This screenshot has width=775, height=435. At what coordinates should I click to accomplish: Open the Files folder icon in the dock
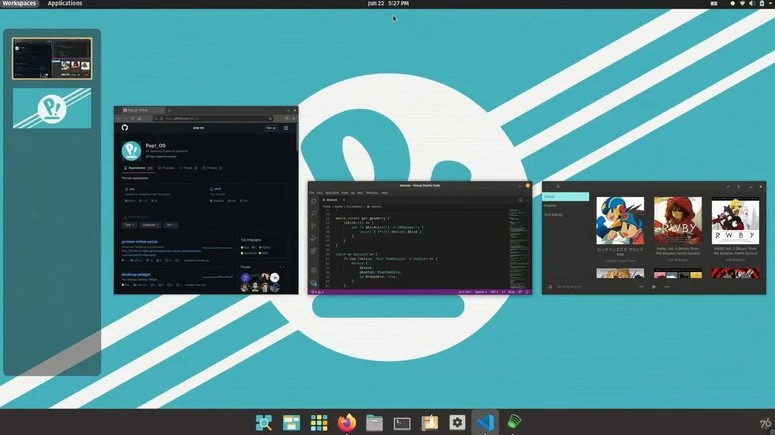coord(374,423)
